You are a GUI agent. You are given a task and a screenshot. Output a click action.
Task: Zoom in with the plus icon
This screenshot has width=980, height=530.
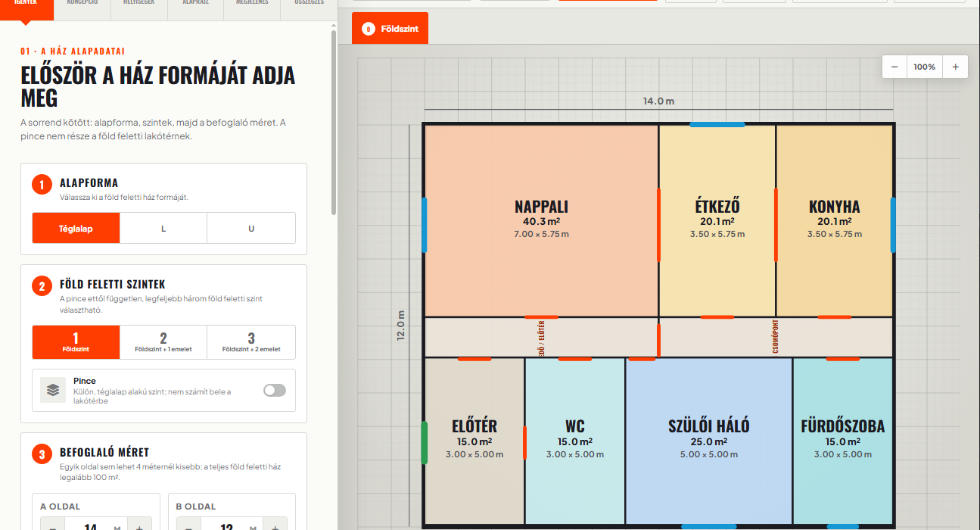(955, 67)
